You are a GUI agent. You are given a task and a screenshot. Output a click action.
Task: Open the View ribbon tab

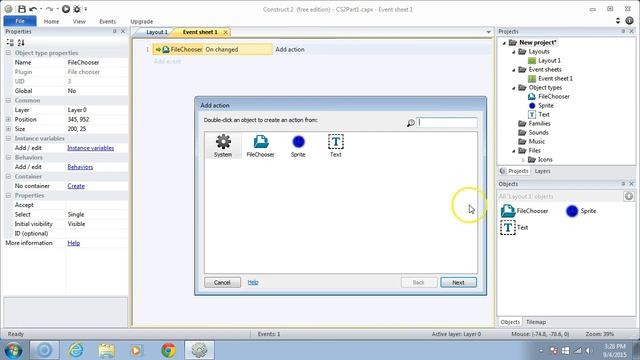click(x=79, y=21)
